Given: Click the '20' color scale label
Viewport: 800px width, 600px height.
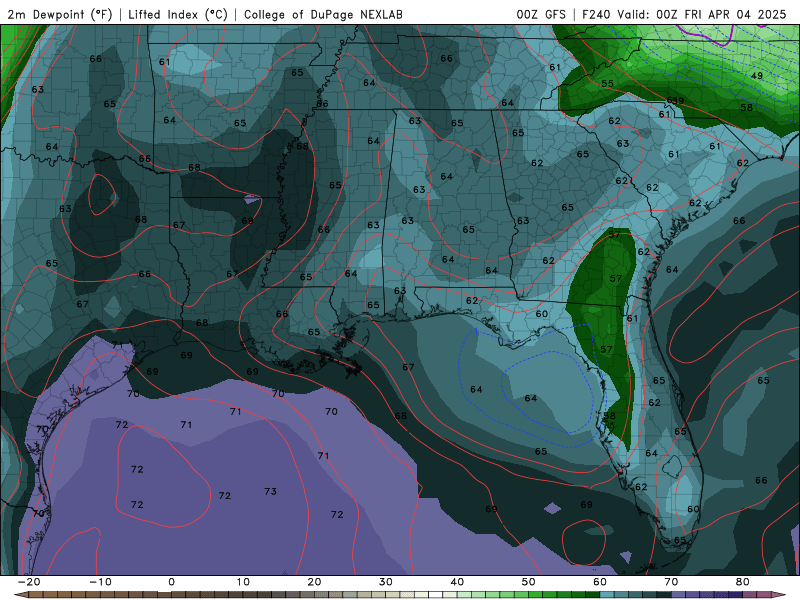Looking at the screenshot, I should (314, 582).
